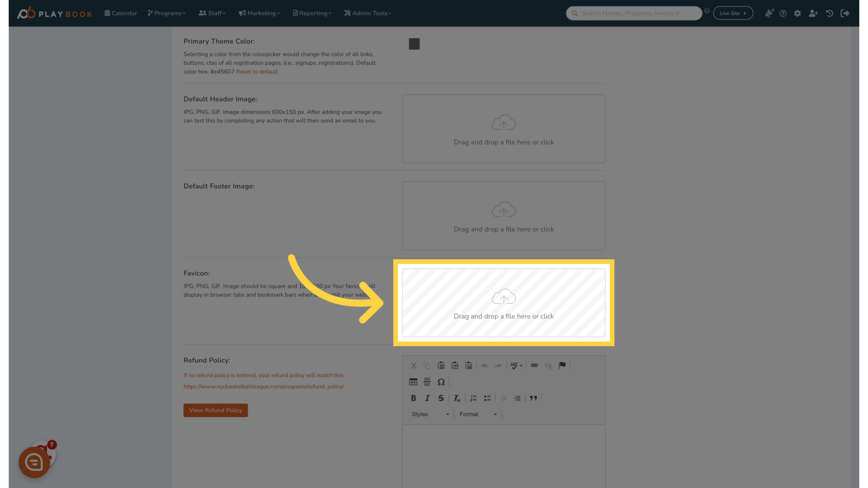Toggle italic formatting in text editor
868x488 pixels.
[427, 398]
